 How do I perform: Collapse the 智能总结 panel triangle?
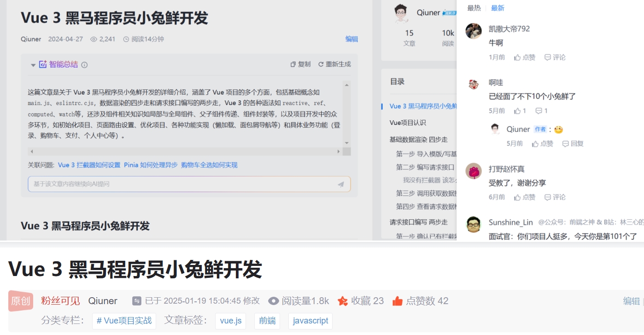(33, 65)
